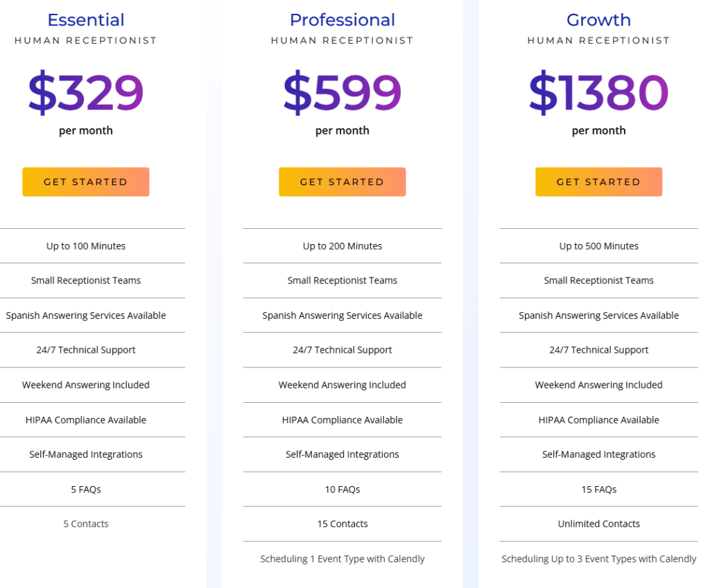The width and height of the screenshot is (710, 588).
Task: Select 'Up to 100 Minutes' in Essential column
Action: tap(85, 245)
